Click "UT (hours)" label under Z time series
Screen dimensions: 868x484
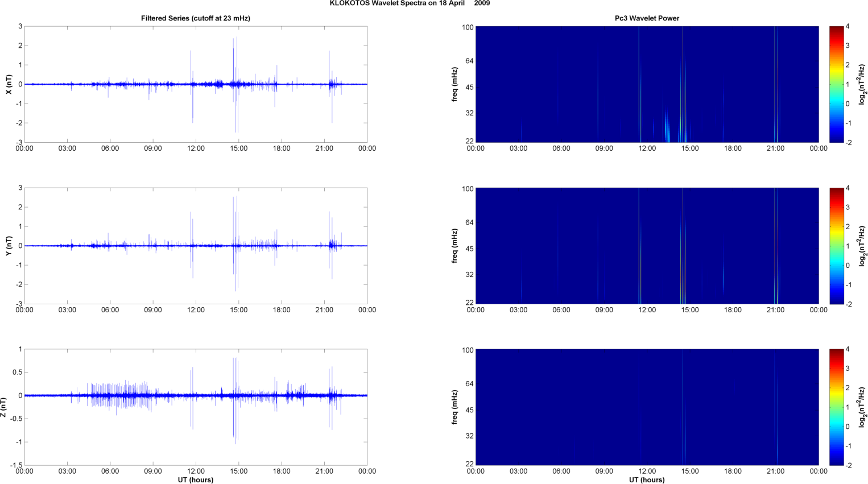click(196, 480)
